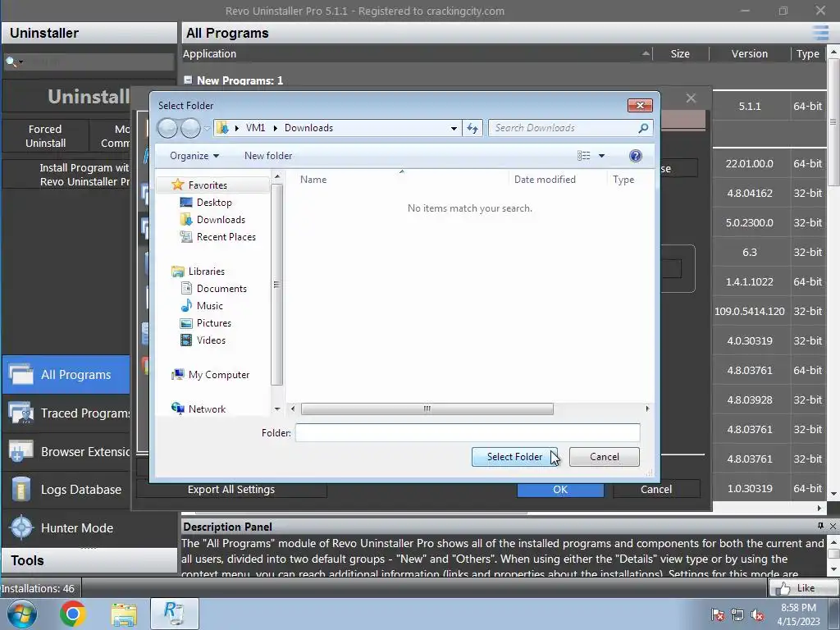Viewport: 840px width, 630px height.
Task: Click the file list horizontal scrollbar
Action: [x=427, y=409]
